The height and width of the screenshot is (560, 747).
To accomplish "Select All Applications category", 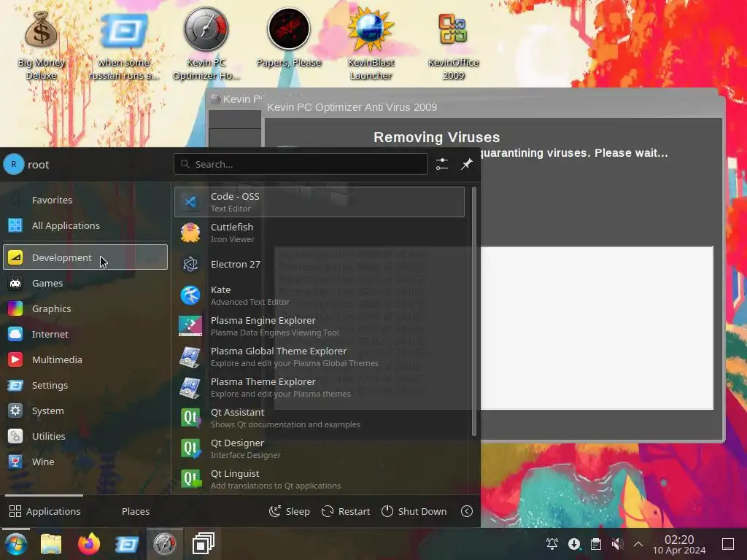I will pyautogui.click(x=85, y=225).
